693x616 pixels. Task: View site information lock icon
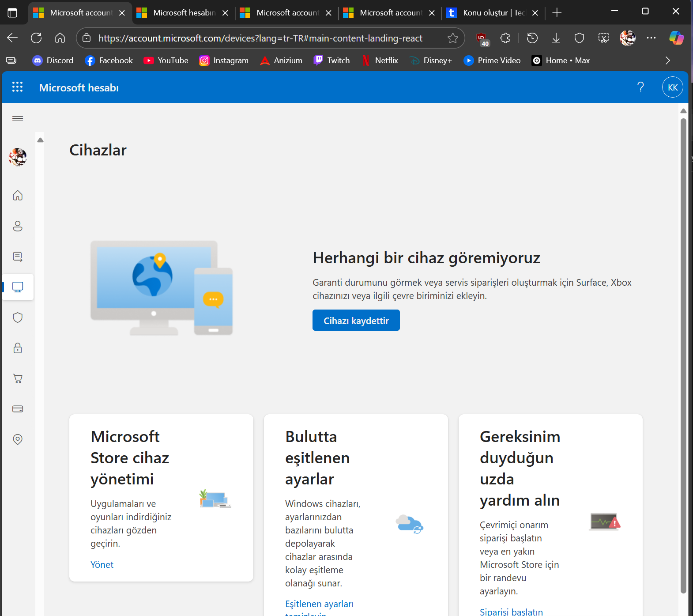(87, 38)
